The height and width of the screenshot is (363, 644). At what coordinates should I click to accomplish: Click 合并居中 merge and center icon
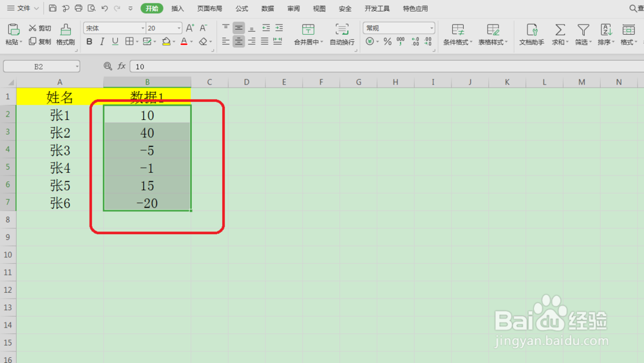(308, 30)
